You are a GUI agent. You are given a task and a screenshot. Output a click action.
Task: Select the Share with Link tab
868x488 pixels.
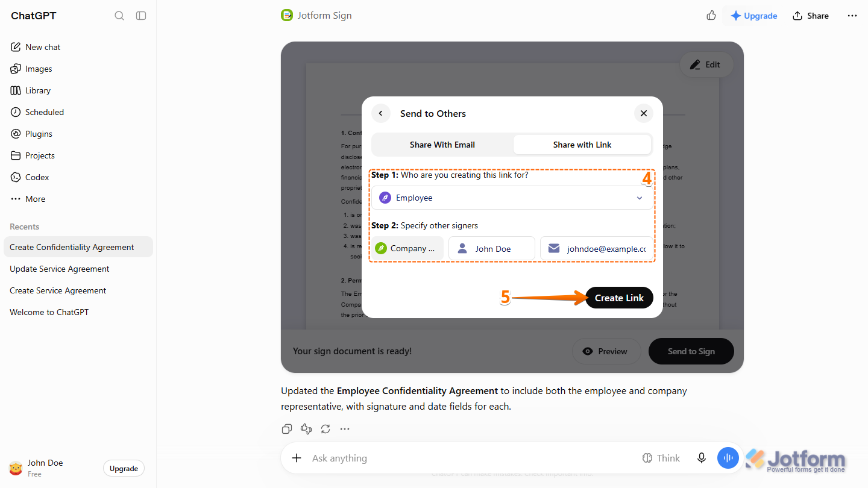582,145
